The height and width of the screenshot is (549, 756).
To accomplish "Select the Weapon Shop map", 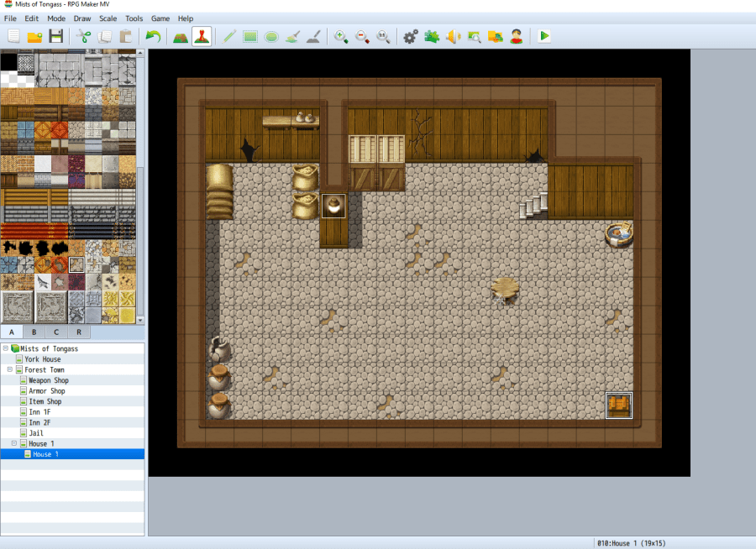I will pyautogui.click(x=48, y=380).
